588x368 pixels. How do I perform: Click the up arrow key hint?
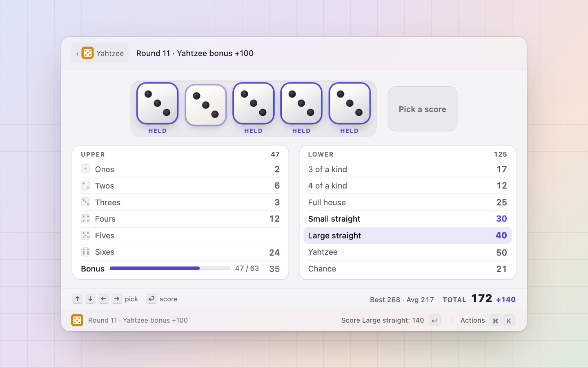78,299
